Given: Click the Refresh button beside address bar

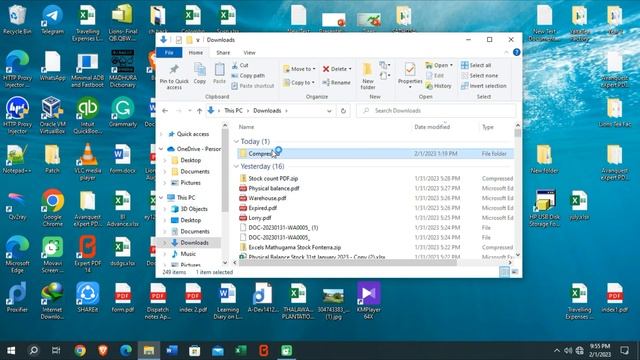Looking at the screenshot, I should point(343,111).
